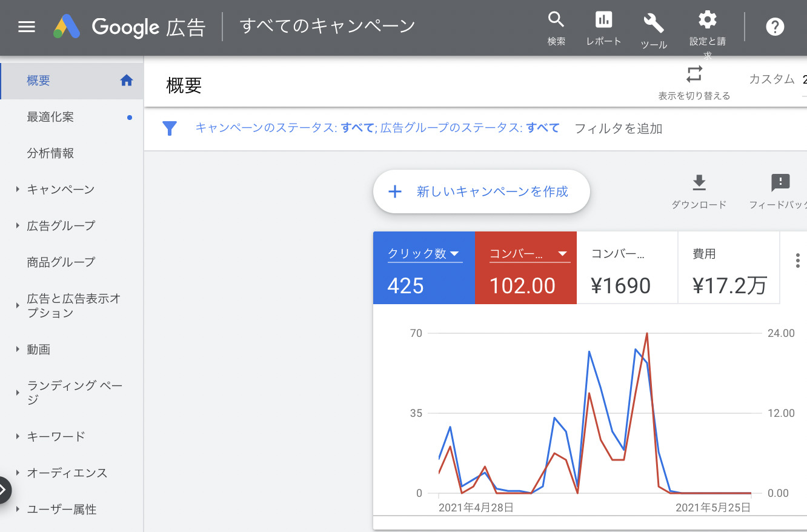Viewport: 807px width, 532px height.
Task: Open the tools (ツール) wrench icon
Action: (654, 23)
